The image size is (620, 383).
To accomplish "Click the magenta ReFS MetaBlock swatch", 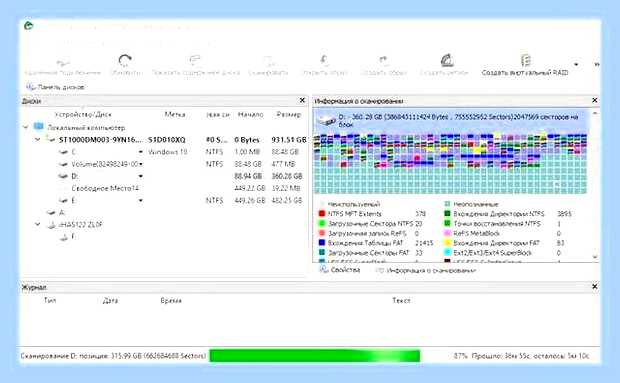I will [x=447, y=233].
